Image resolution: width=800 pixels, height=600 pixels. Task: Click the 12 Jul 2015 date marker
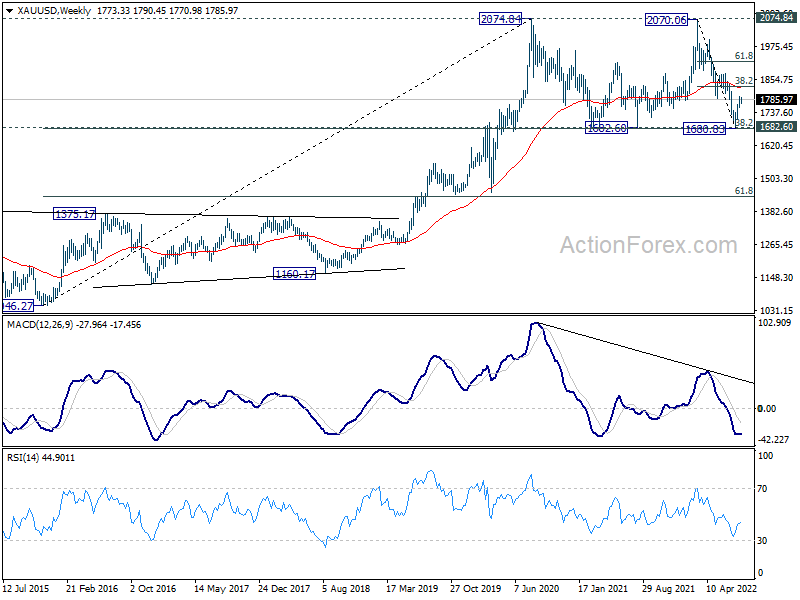click(x=26, y=588)
